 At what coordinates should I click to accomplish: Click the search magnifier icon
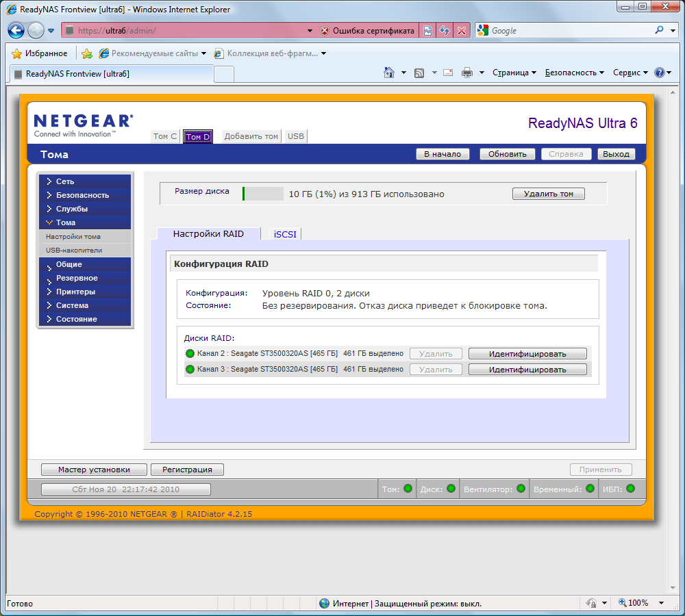point(659,30)
